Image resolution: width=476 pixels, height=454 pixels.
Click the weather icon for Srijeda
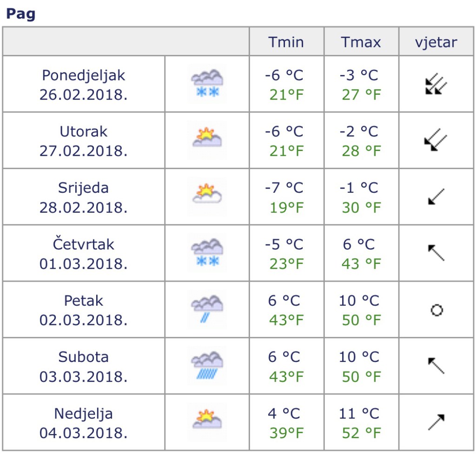point(207,197)
